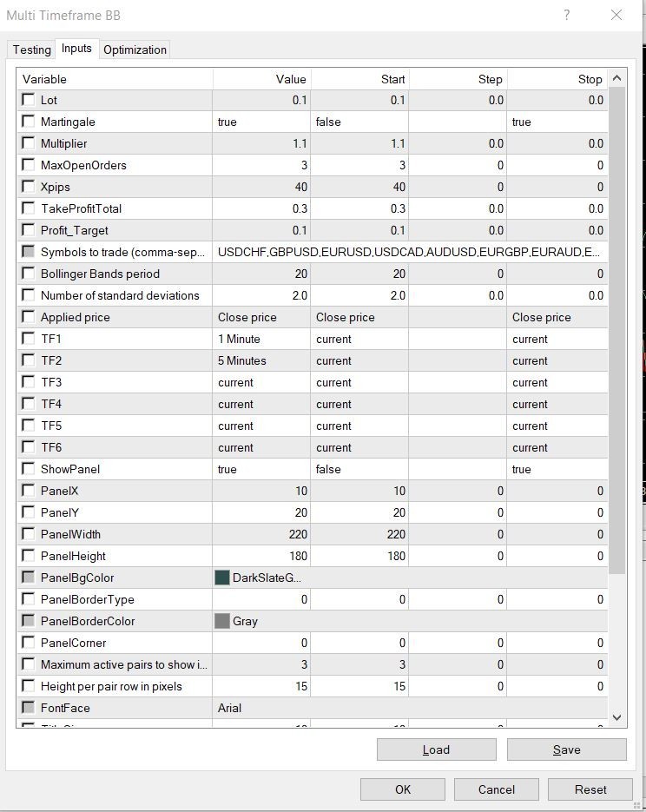Image resolution: width=646 pixels, height=812 pixels.
Task: Enable the Lot optimization checkbox
Action: pyautogui.click(x=29, y=99)
